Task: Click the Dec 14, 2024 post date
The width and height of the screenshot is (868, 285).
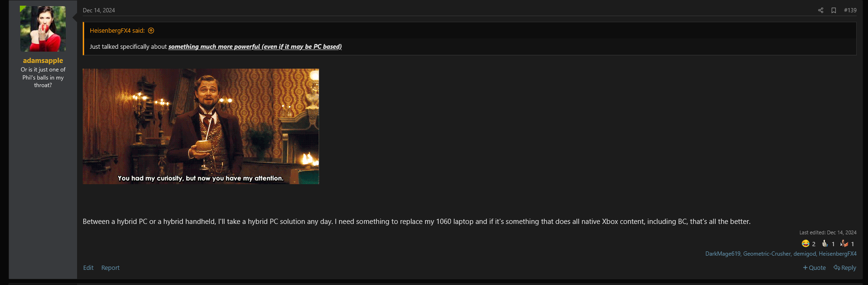Action: [x=99, y=10]
